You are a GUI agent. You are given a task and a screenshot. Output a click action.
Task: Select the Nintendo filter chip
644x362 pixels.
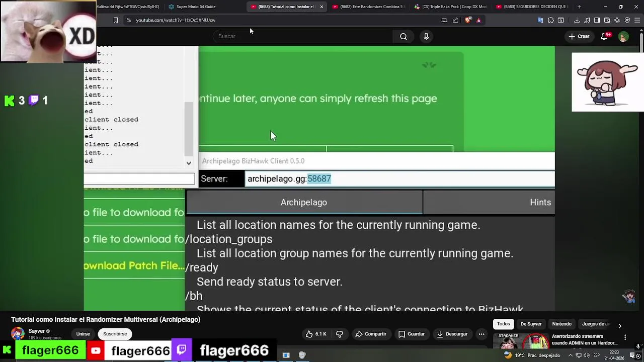coord(561,324)
